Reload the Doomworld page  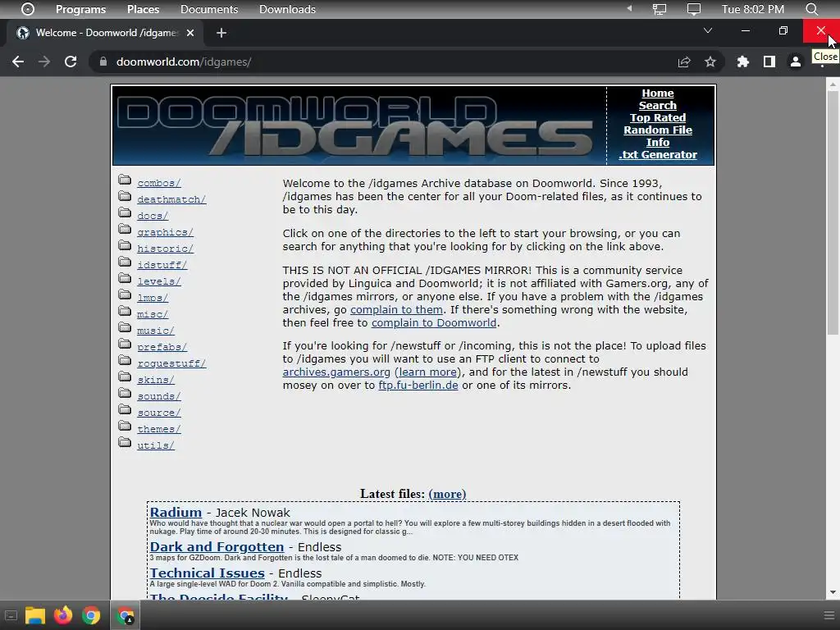pyautogui.click(x=71, y=62)
